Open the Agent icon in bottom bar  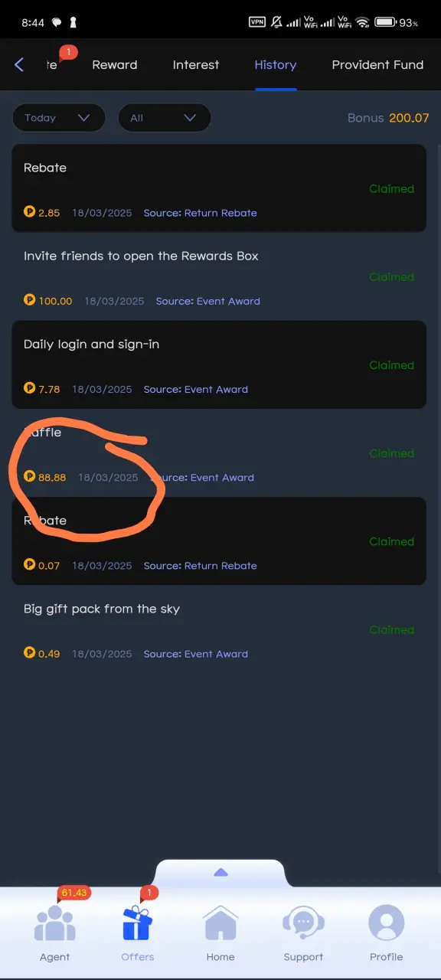coord(54,924)
